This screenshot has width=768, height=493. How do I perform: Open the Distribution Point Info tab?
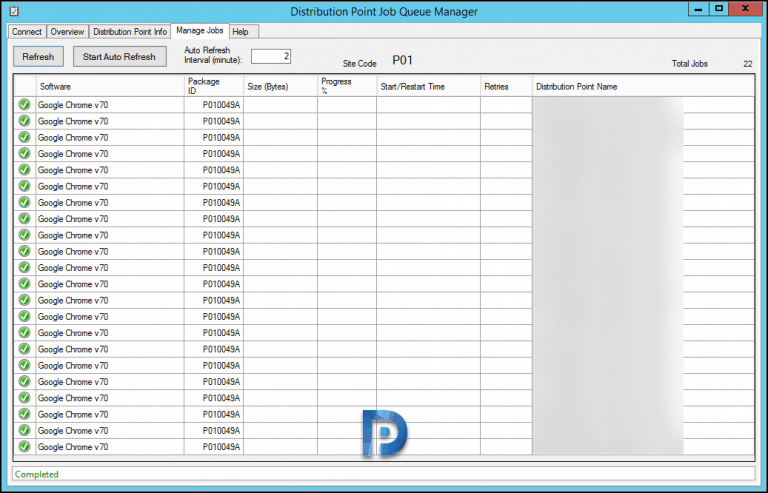point(130,31)
